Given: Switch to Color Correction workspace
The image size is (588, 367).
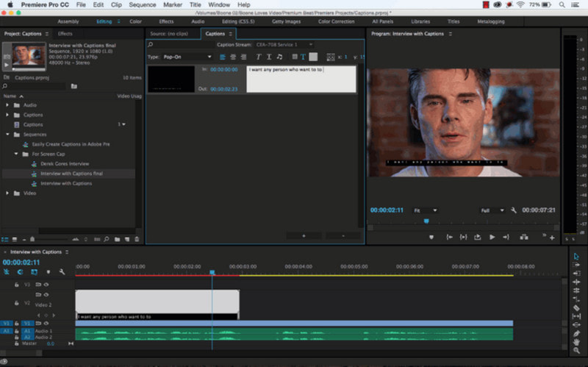Looking at the screenshot, I should click(337, 21).
